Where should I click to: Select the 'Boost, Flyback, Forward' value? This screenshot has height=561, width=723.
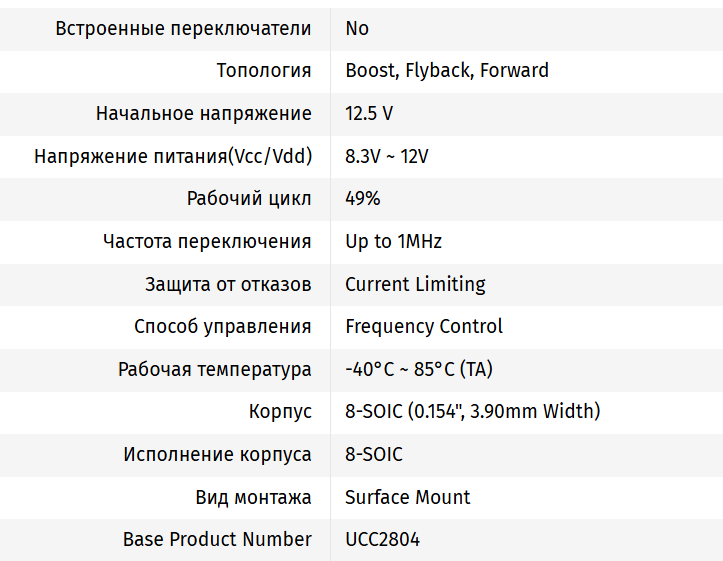point(447,71)
